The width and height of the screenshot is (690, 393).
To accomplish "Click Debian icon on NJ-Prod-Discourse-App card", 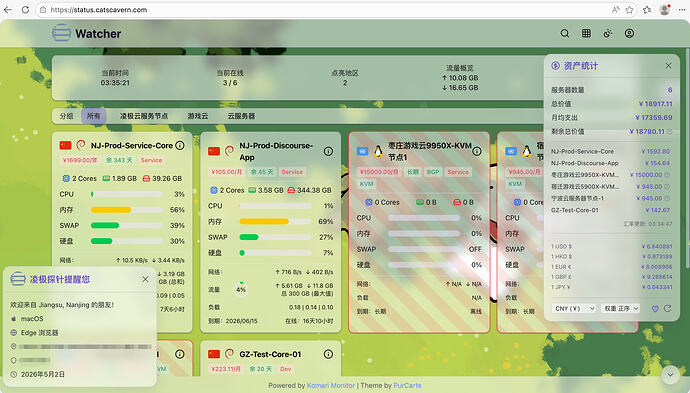I will [x=229, y=151].
